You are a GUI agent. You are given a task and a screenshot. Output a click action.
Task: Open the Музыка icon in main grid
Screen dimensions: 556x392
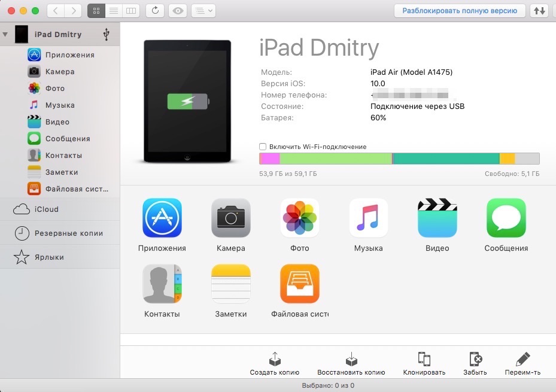(368, 218)
